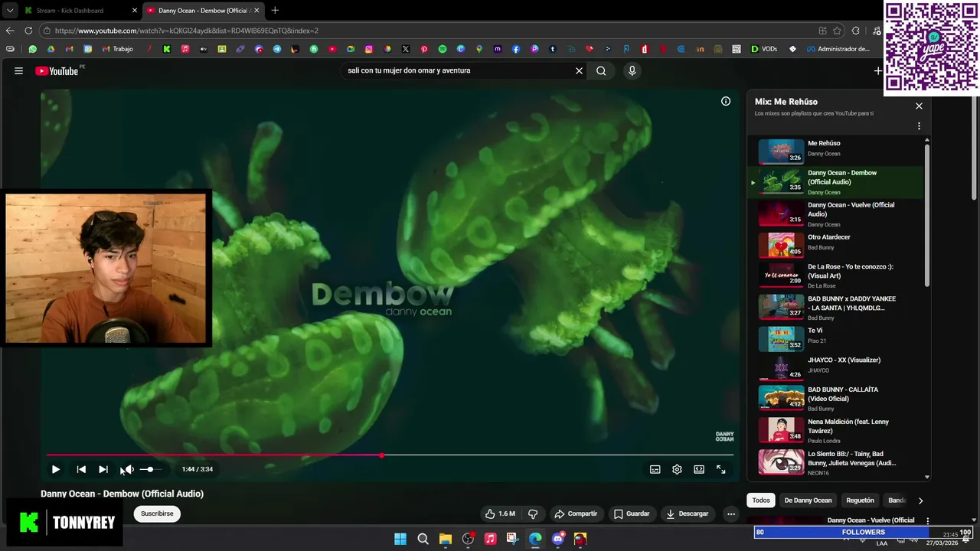
Task: Play Me Rehúso from the mix
Action: pos(836,152)
